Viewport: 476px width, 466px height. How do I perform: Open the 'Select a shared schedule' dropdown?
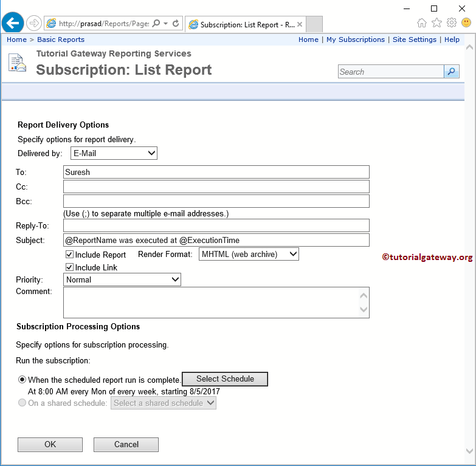(164, 403)
